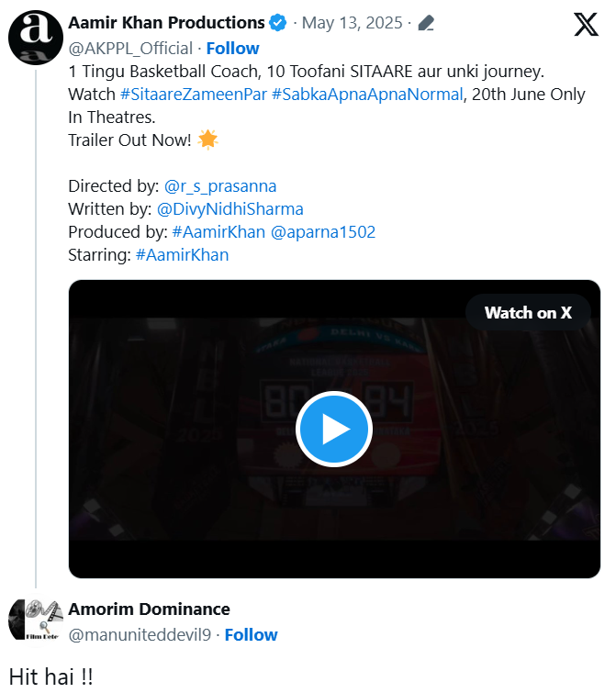Visit the @DivyNidhiSharma writer profile
This screenshot has height=693, width=616.
pos(230,209)
